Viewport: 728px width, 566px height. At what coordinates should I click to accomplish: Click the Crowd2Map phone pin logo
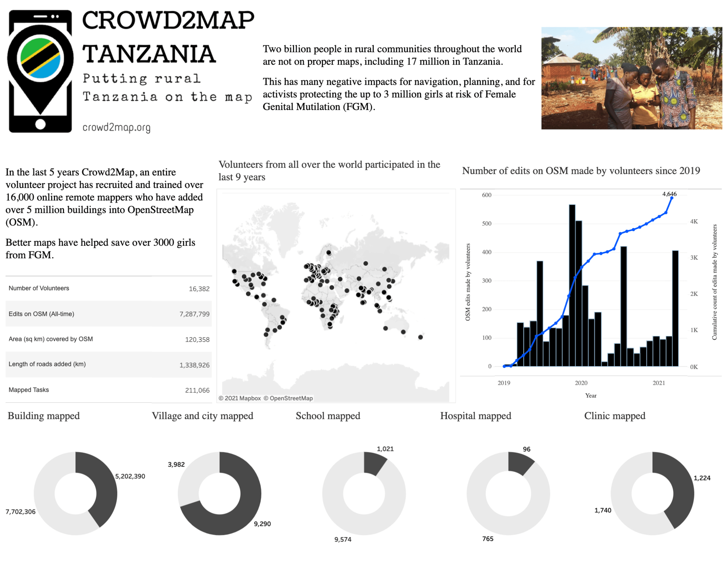pos(40,71)
